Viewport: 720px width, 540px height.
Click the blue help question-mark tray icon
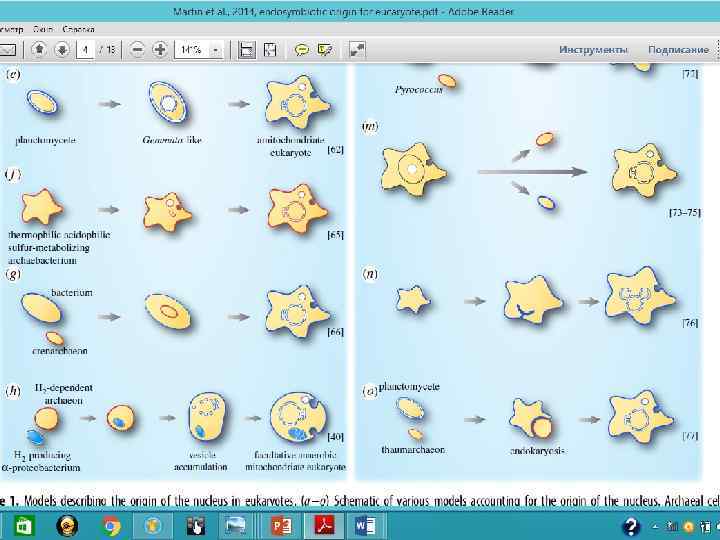coord(631,527)
